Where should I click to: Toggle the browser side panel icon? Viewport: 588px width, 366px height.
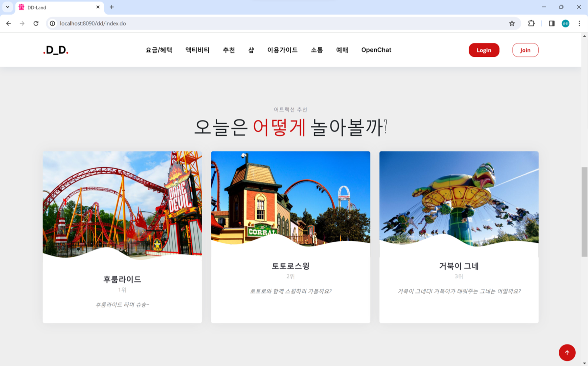coord(552,23)
